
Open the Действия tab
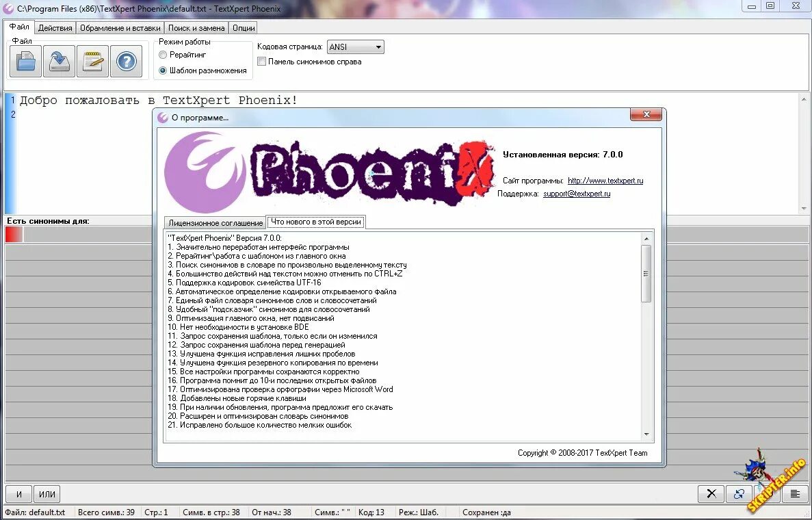click(55, 28)
